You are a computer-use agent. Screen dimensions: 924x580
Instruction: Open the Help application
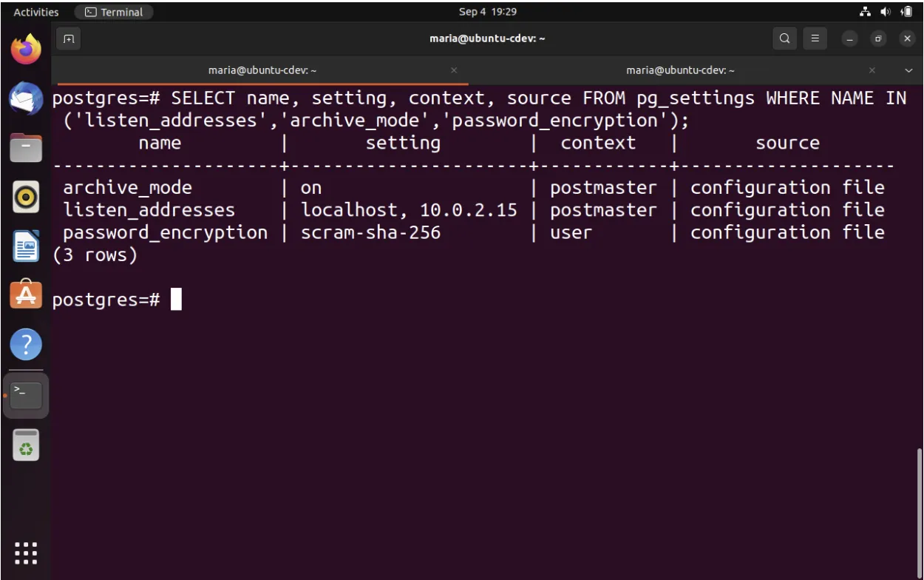[x=26, y=344]
